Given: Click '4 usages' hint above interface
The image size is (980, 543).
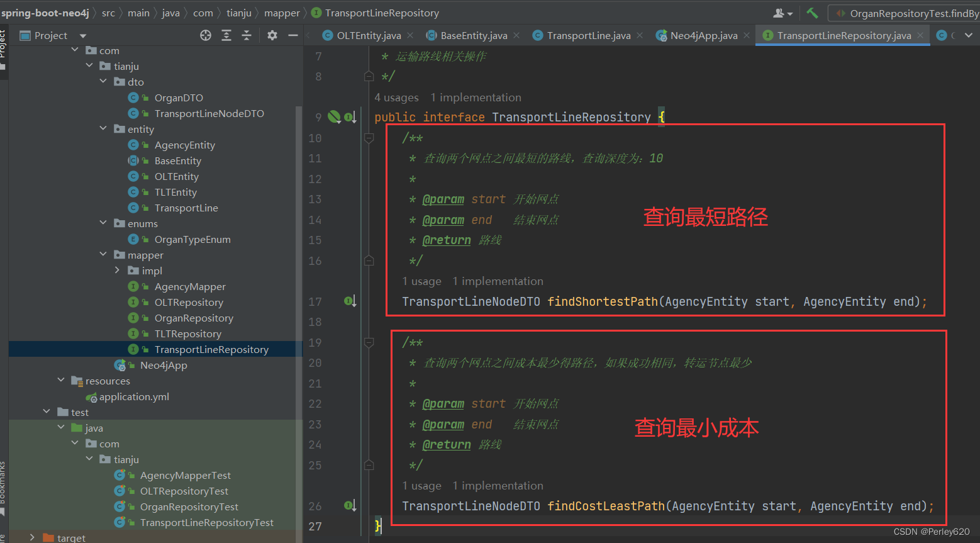Looking at the screenshot, I should coord(396,97).
